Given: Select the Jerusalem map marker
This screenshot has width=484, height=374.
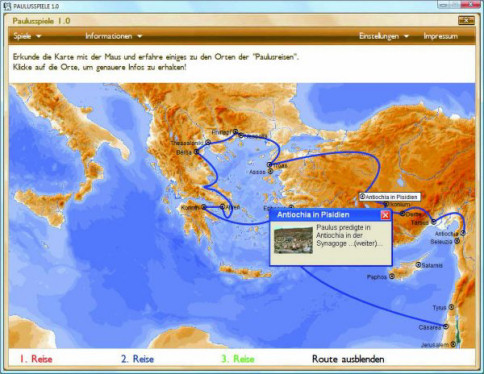Looking at the screenshot, I should [x=453, y=344].
